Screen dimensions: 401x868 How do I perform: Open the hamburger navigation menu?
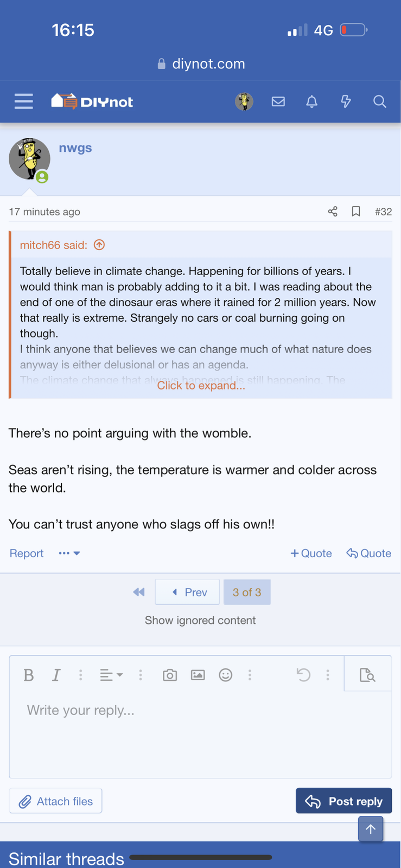[23, 101]
